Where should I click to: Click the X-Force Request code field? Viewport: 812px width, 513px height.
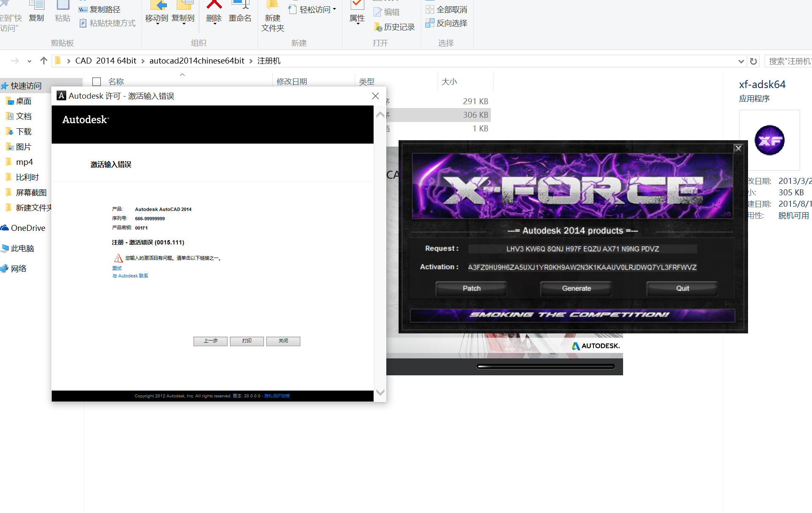[582, 249]
